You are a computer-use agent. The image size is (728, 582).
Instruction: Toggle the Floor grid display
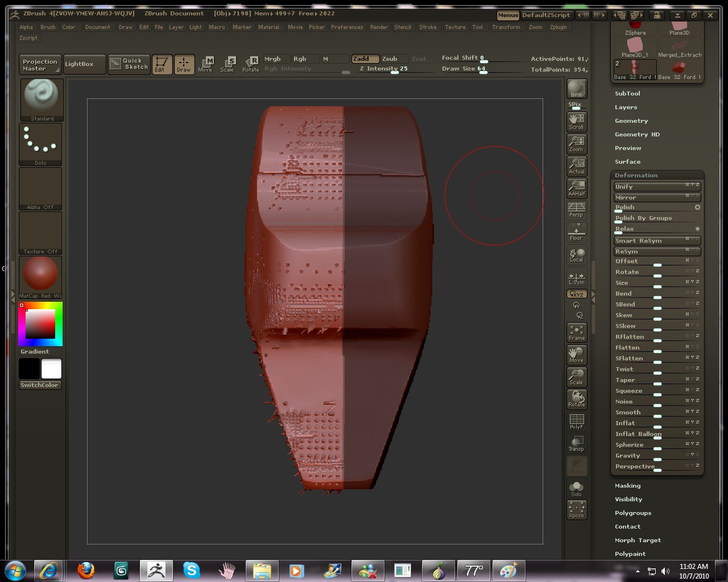(576, 232)
